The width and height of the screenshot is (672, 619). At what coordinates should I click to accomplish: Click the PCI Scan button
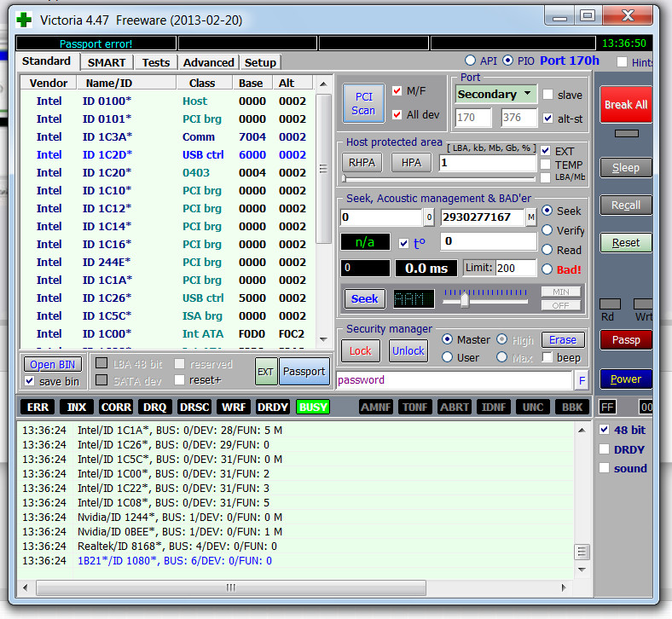363,103
